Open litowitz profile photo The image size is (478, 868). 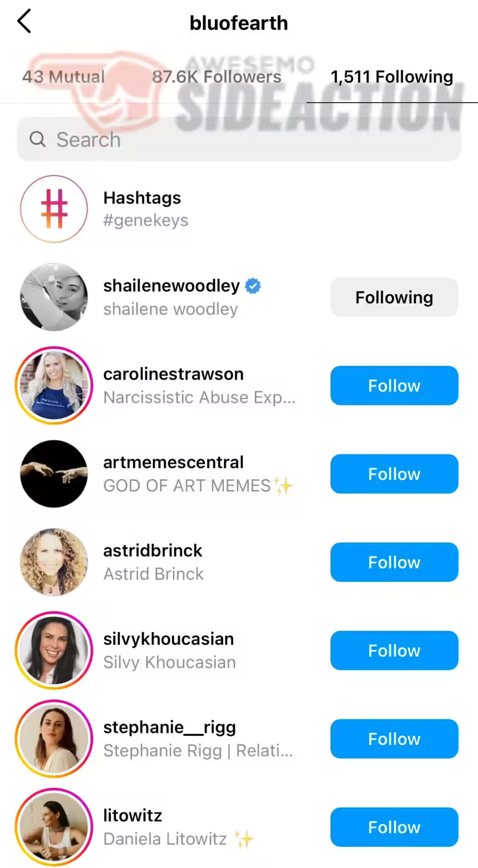54,827
